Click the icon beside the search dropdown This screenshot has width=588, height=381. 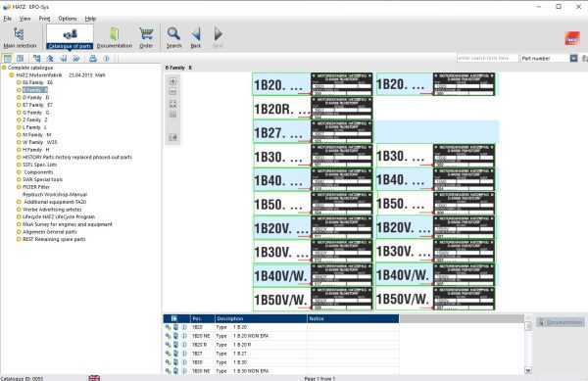[584, 58]
